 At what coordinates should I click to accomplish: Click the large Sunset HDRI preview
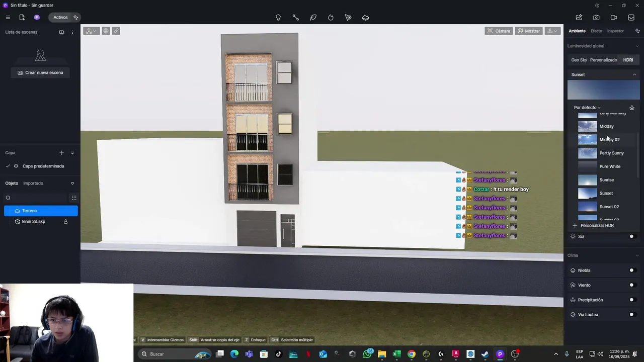[x=604, y=90]
